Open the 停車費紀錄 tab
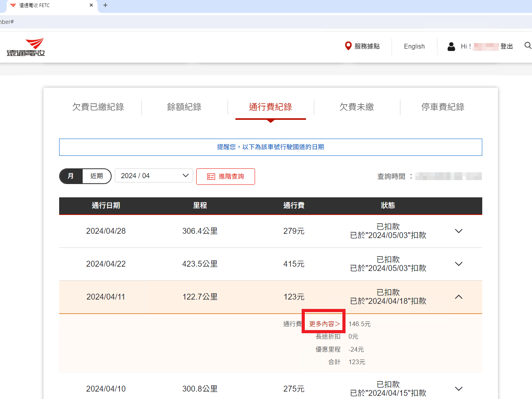 [x=443, y=107]
